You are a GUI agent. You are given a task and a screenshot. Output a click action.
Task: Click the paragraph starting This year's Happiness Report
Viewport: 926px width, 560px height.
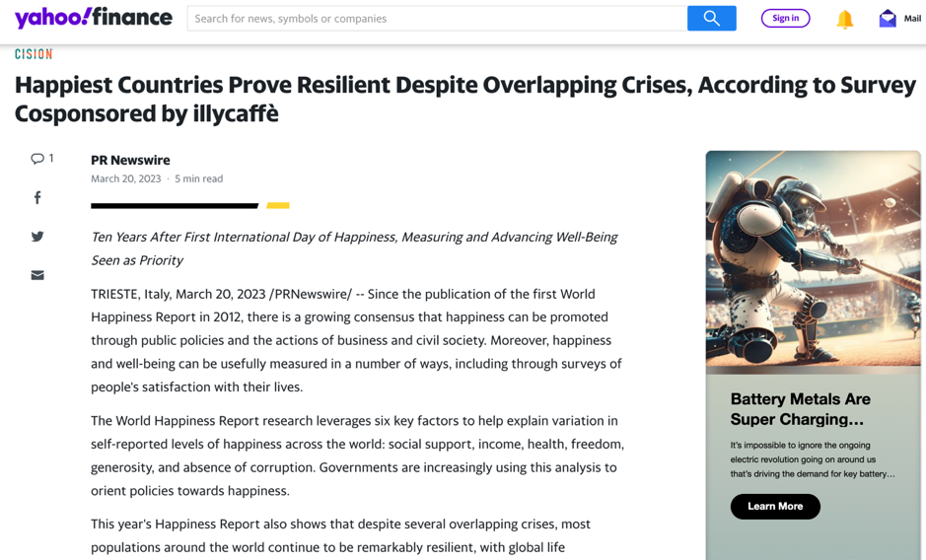(341, 535)
